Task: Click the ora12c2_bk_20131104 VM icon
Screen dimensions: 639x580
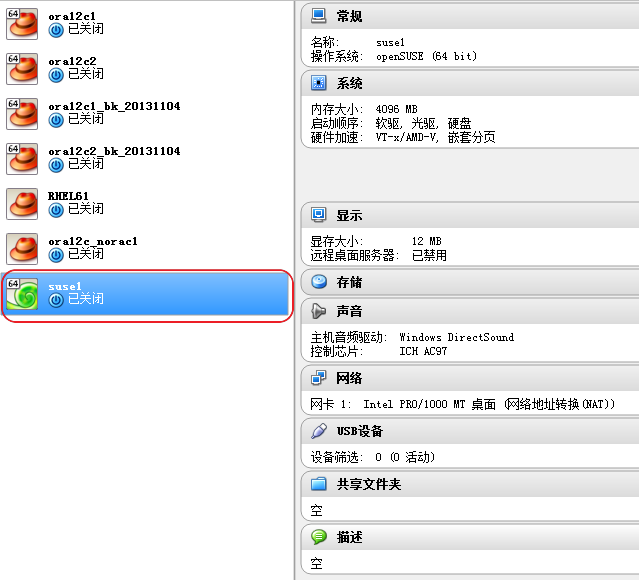Action: 22,159
